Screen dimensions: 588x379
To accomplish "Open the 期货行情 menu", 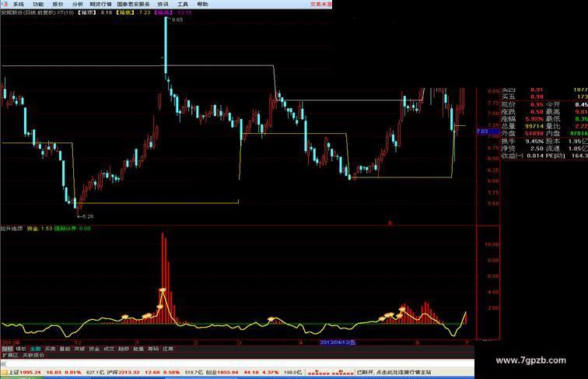I will (x=100, y=4).
